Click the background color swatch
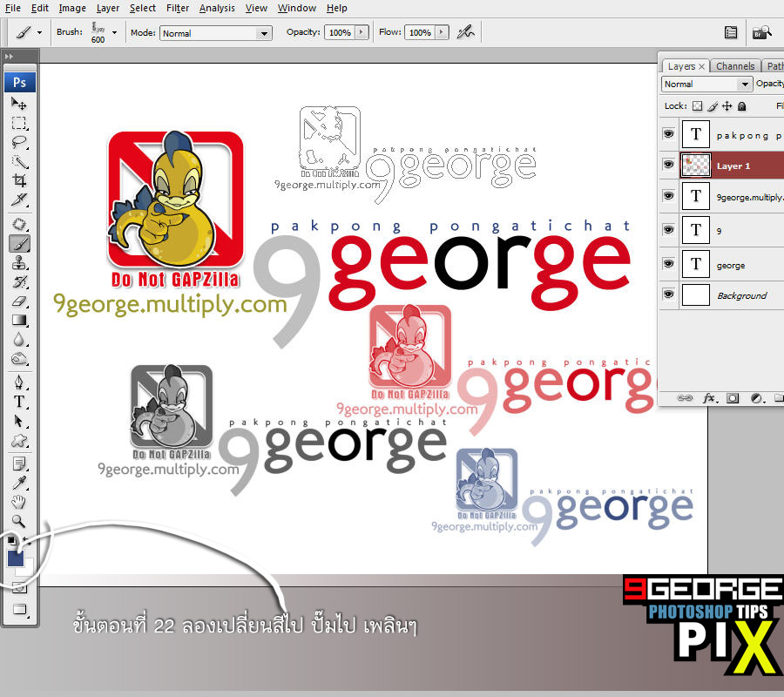 point(27,569)
